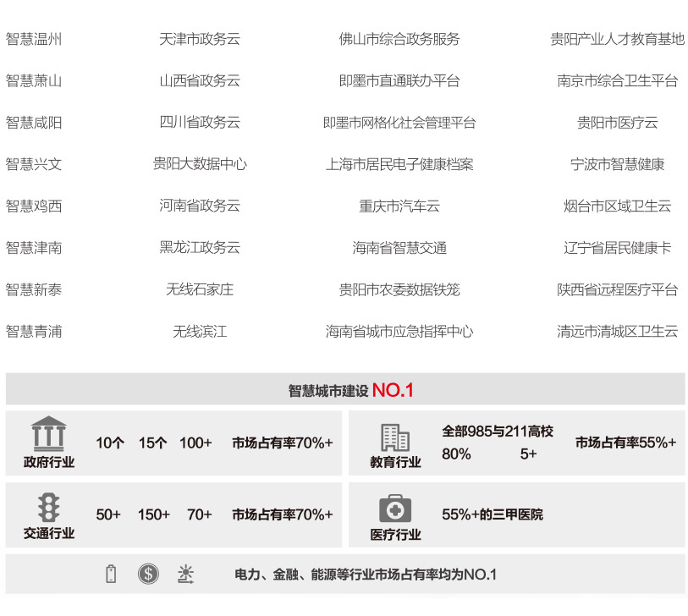
Task: Click the government building icon
Action: (x=49, y=434)
